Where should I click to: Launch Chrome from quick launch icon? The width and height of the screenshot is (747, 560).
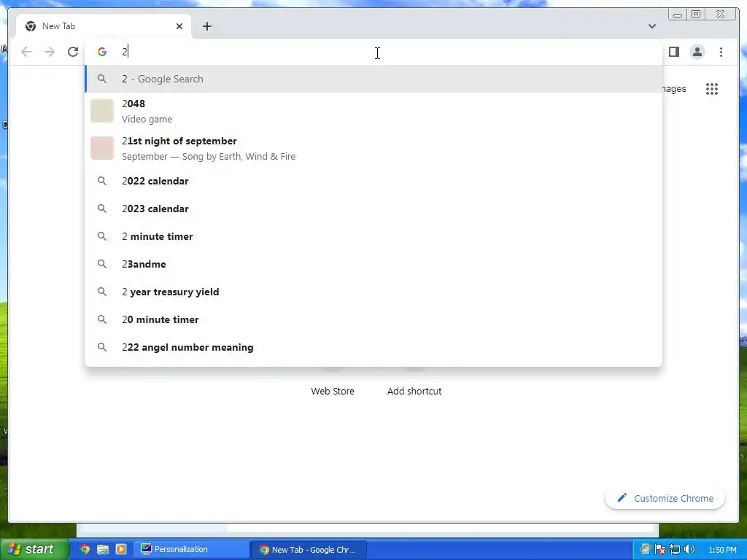coord(85,549)
